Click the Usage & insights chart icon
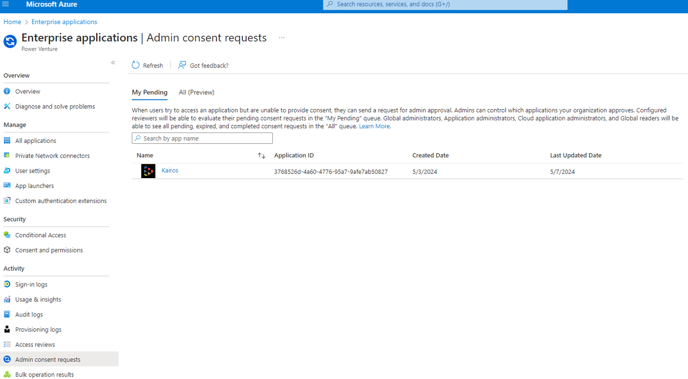688x379 pixels. point(7,299)
